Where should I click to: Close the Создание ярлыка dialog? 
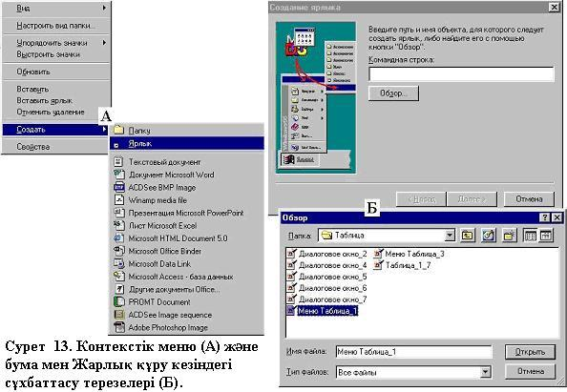coord(554,7)
